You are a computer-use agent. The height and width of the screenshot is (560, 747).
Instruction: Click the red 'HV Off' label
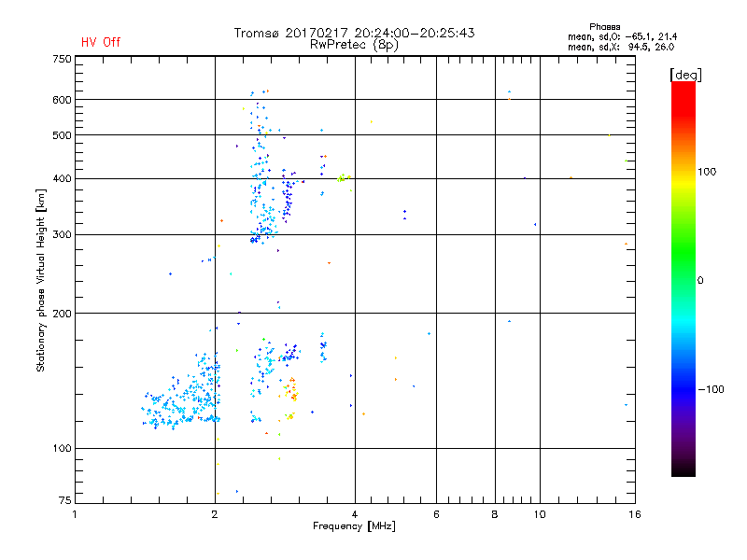coord(101,42)
